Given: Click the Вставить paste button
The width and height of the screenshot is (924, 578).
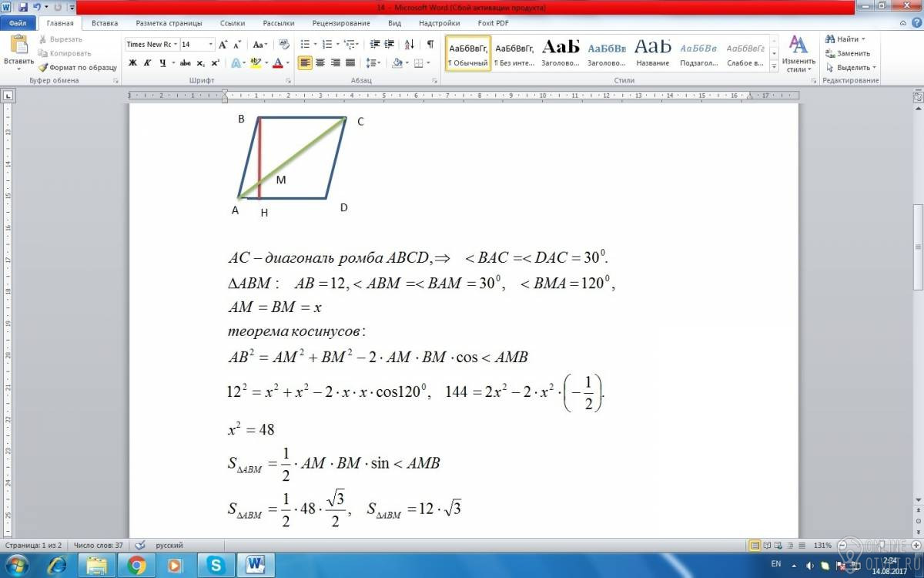Looking at the screenshot, I should coord(18,52).
